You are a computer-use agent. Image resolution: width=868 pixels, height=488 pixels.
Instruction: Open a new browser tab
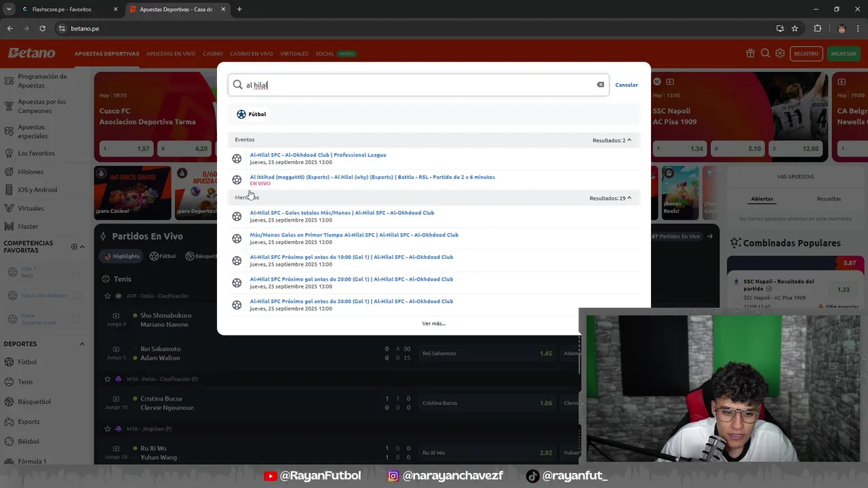[239, 9]
